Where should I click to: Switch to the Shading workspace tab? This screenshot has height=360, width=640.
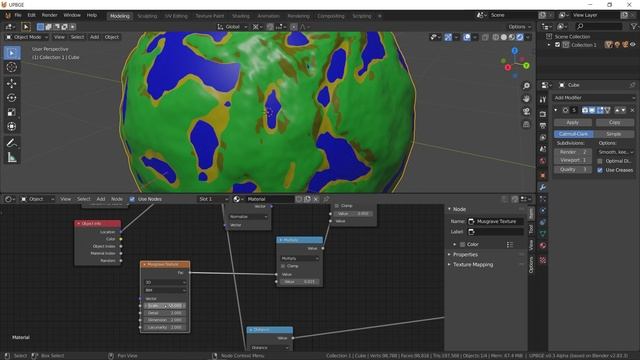(240, 16)
